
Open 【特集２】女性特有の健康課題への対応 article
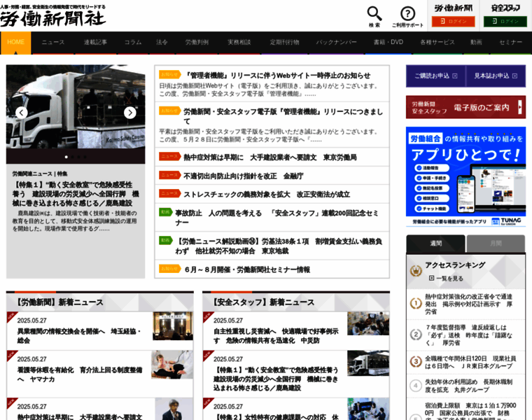[x=276, y=416]
